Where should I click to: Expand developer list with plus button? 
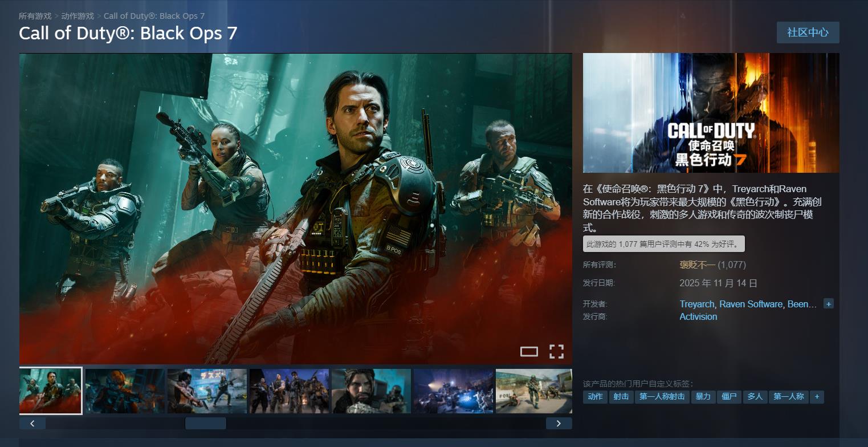[x=829, y=304]
